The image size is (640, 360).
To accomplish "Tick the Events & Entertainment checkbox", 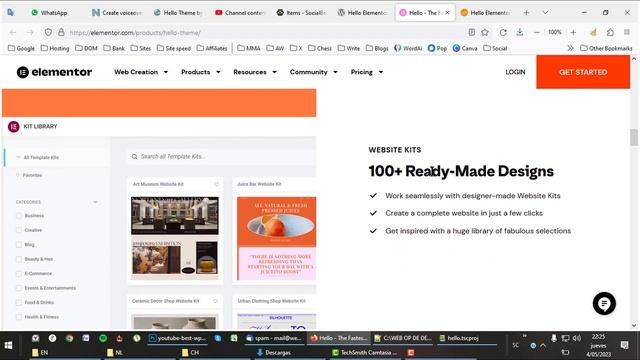I will 19,288.
